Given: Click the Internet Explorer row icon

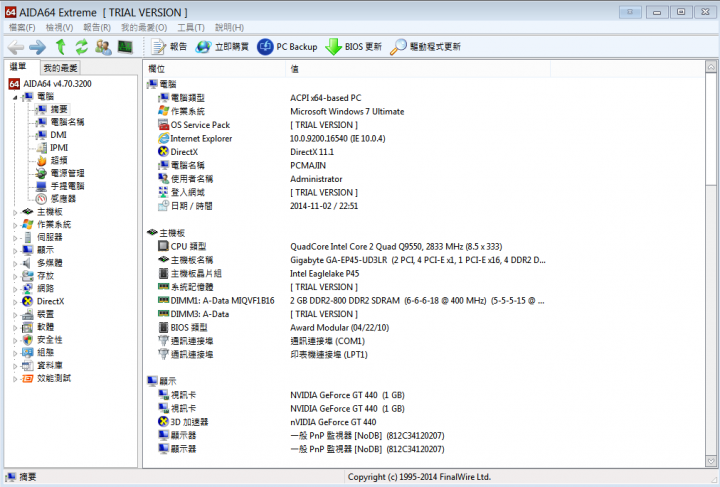Looking at the screenshot, I should click(x=163, y=138).
